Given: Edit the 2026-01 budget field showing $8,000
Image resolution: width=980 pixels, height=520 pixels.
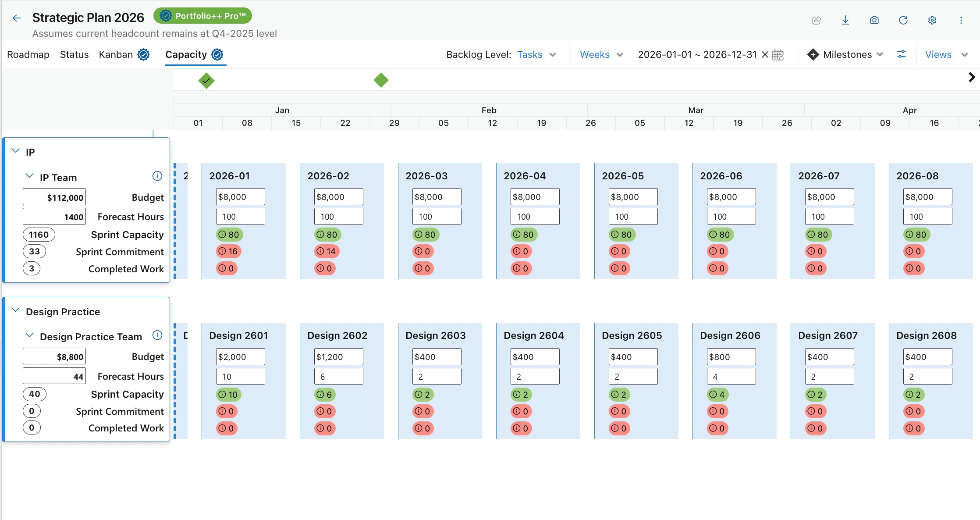Looking at the screenshot, I should (x=240, y=196).
